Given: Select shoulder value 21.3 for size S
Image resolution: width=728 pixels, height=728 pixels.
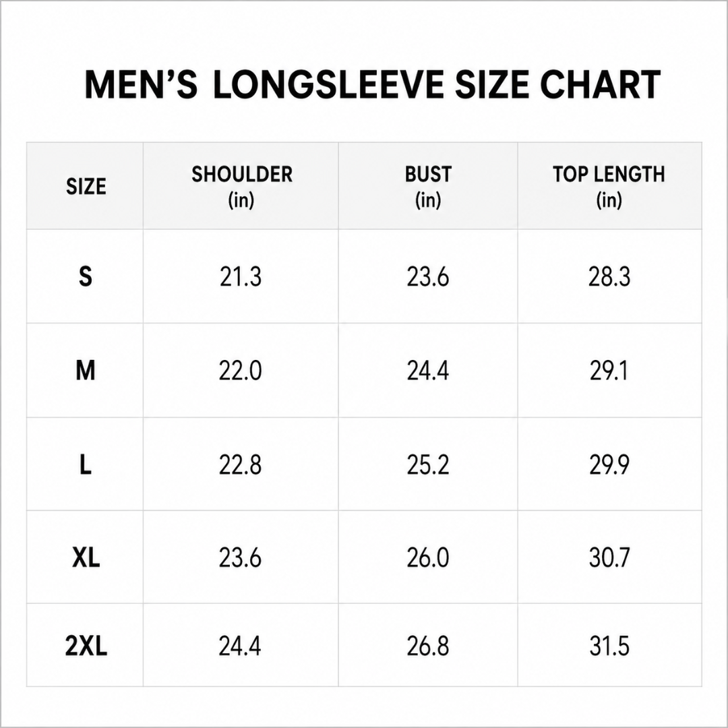Looking at the screenshot, I should [x=241, y=277].
